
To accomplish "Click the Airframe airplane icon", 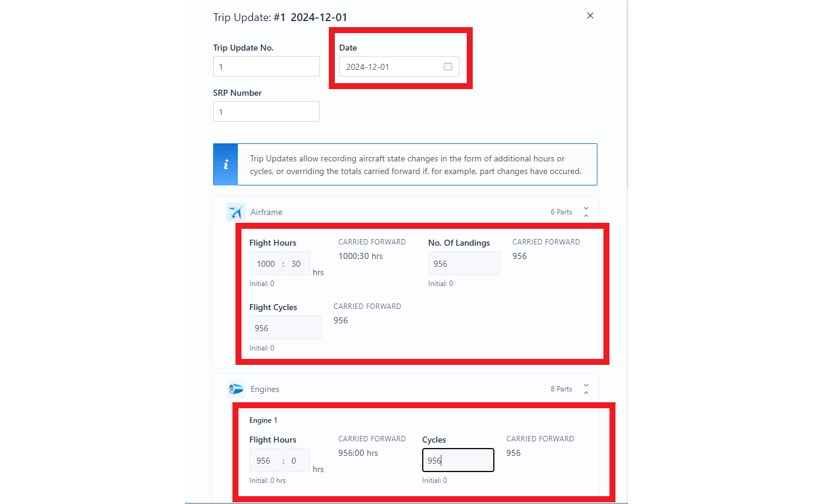I will [235, 212].
